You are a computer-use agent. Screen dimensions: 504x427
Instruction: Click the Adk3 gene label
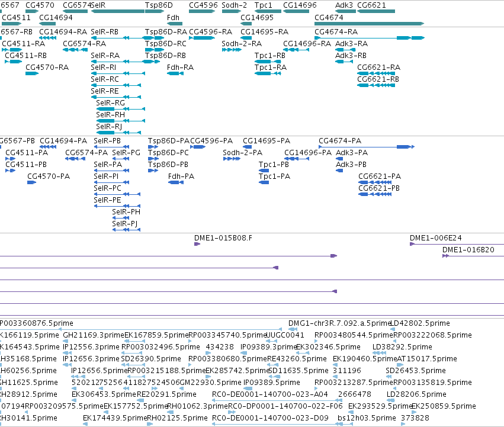pyautogui.click(x=344, y=5)
